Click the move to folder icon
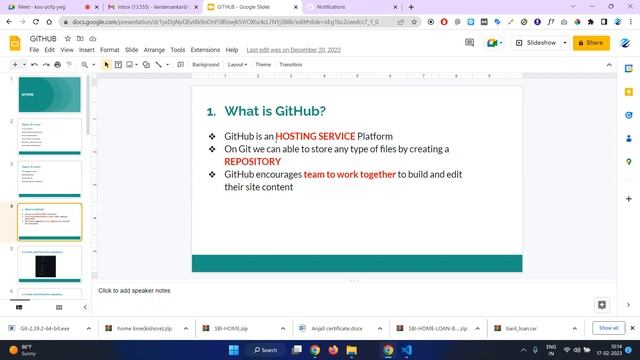This screenshot has height=360, width=640. 80,38
